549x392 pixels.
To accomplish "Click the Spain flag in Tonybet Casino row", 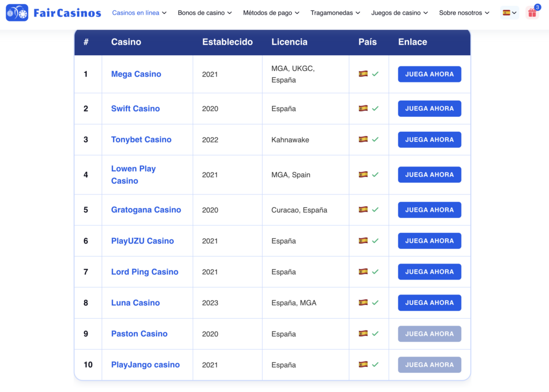I will click(363, 139).
